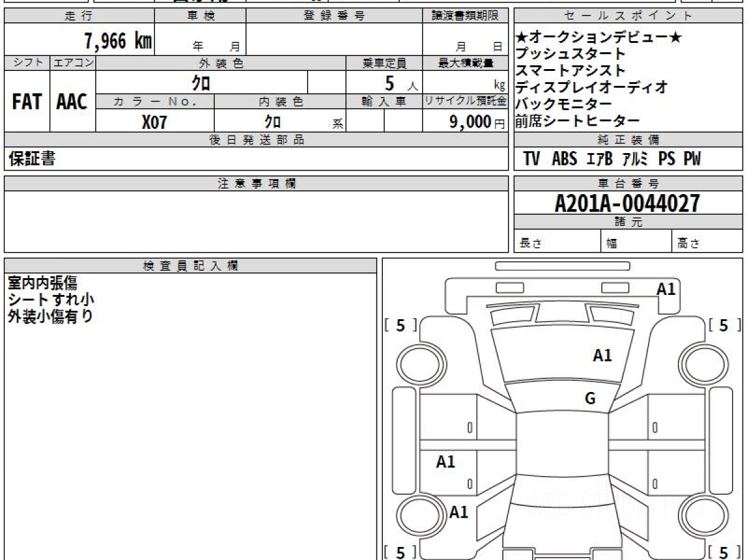Click the 注意事項欄 header bar
The width and height of the screenshot is (747, 560).
click(x=256, y=184)
